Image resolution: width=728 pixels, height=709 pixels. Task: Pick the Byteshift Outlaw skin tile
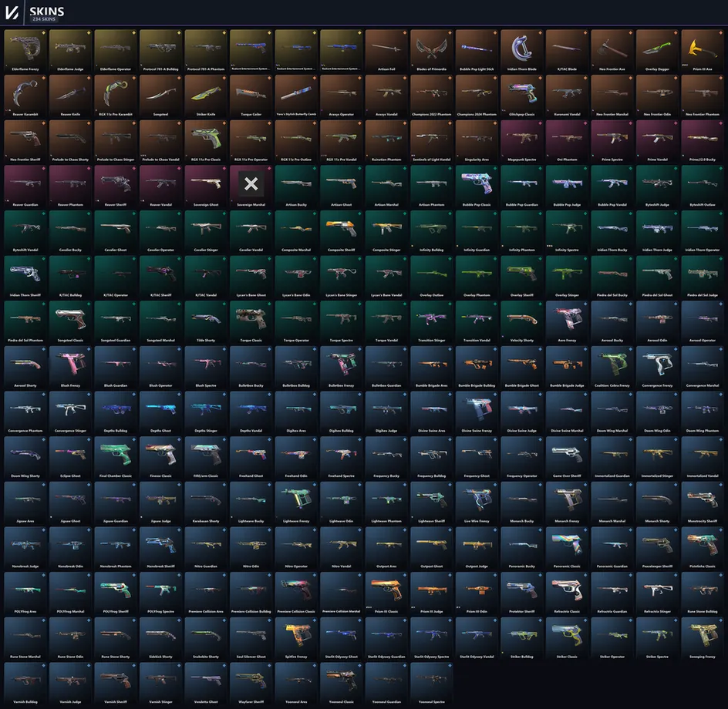(703, 186)
